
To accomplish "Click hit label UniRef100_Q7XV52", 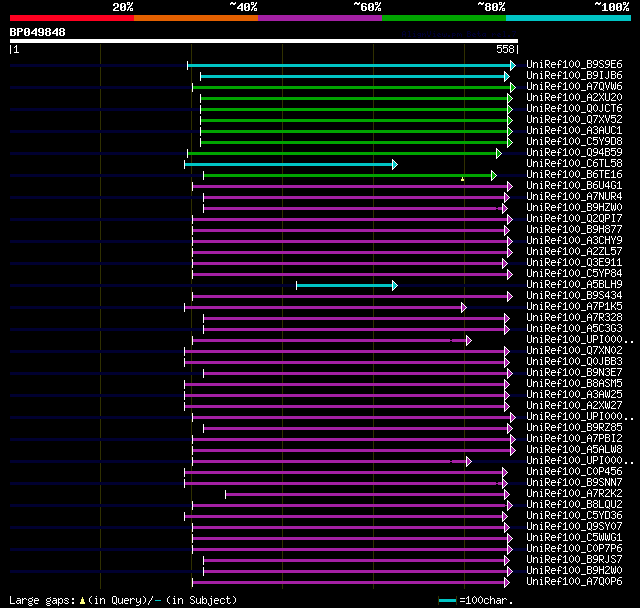I will 574,120.
